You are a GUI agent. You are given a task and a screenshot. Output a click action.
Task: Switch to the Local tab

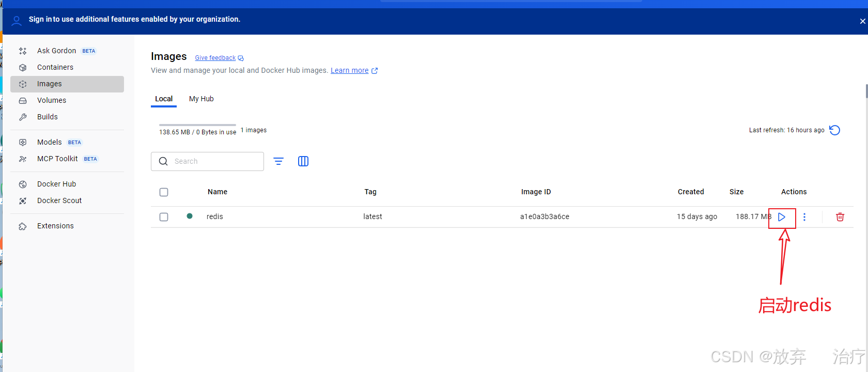tap(164, 99)
